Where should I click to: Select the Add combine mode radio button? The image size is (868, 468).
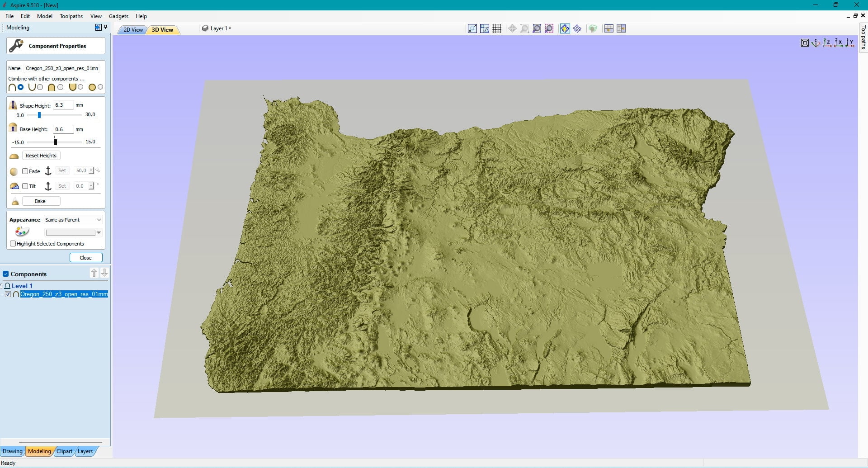tap(20, 87)
